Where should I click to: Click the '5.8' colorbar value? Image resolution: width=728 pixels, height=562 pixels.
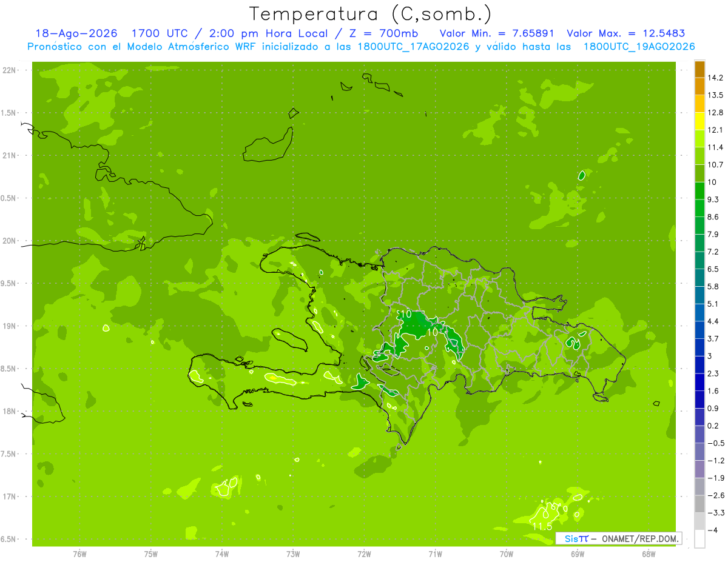pos(714,286)
